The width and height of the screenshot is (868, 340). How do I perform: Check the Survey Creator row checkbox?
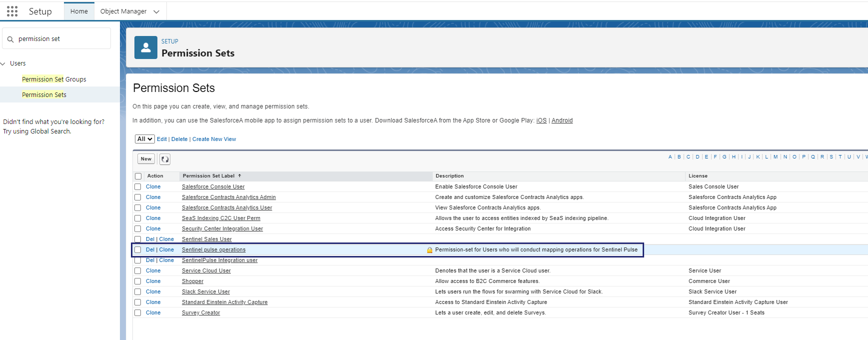pos(138,312)
